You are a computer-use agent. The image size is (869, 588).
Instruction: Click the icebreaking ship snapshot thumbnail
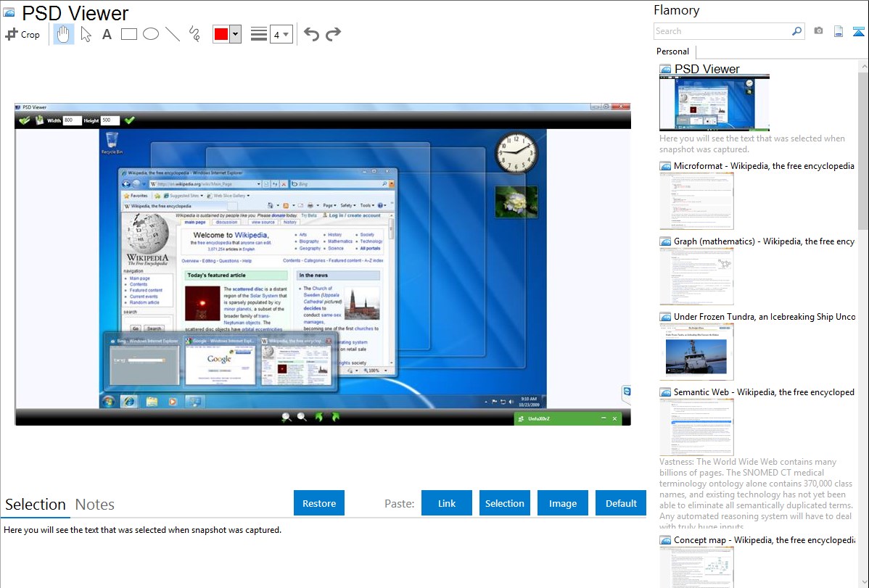(x=696, y=352)
